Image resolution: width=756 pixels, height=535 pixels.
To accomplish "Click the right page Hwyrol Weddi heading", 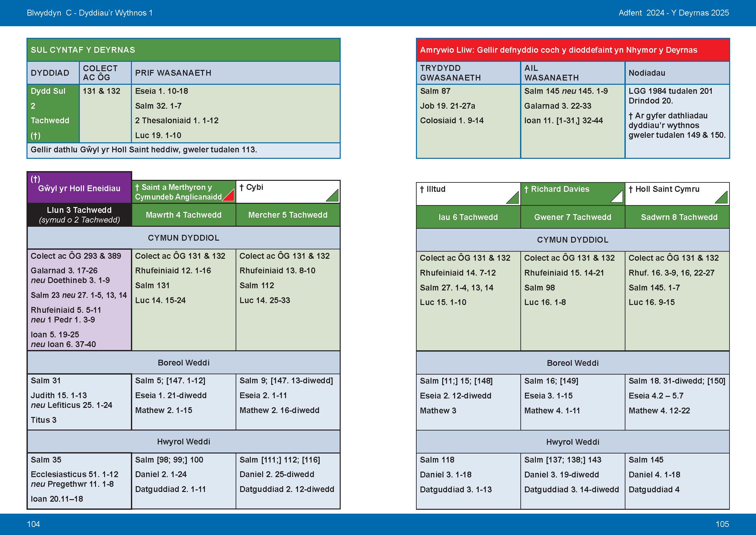I will tap(573, 442).
